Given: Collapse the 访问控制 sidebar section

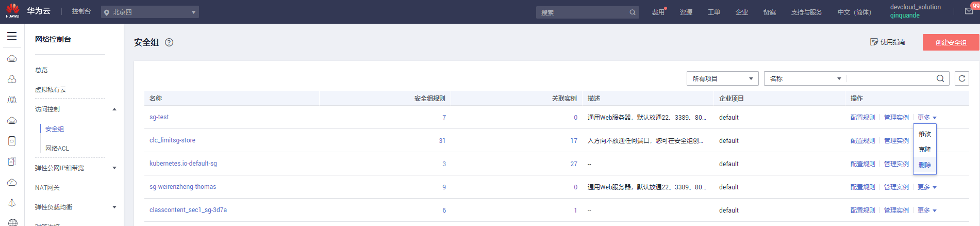Looking at the screenshot, I should [114, 109].
